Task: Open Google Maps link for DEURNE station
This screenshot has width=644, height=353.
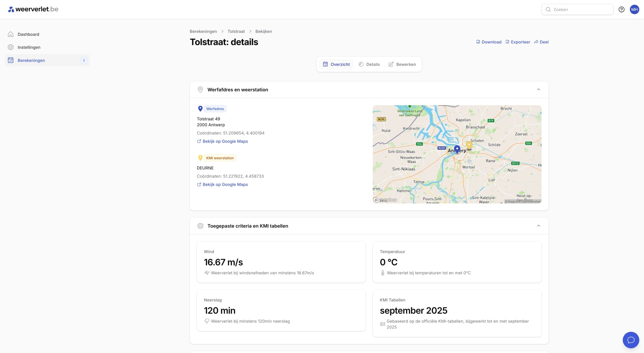Action: coord(225,185)
